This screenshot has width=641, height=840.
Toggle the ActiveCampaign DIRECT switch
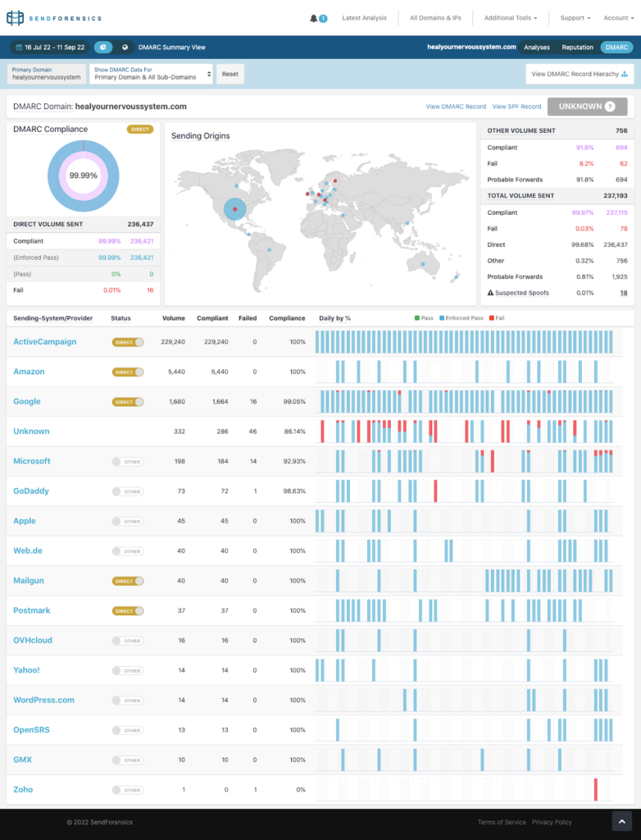pos(128,342)
